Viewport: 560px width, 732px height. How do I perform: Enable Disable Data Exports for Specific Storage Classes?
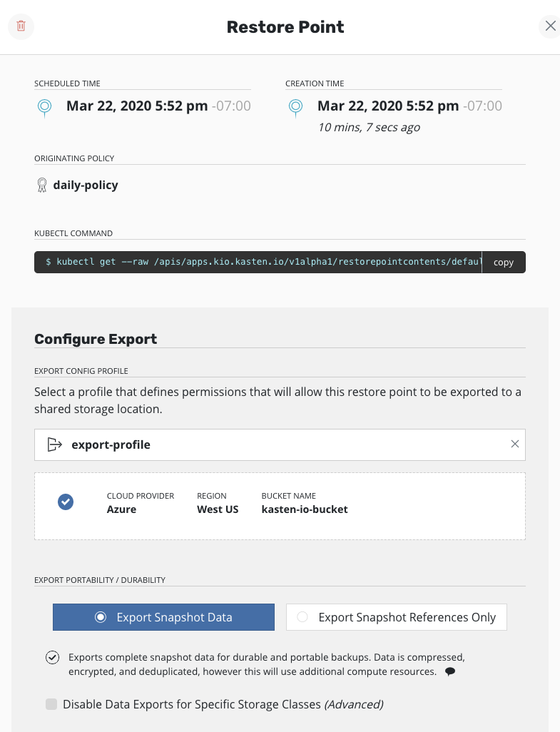pos(51,703)
